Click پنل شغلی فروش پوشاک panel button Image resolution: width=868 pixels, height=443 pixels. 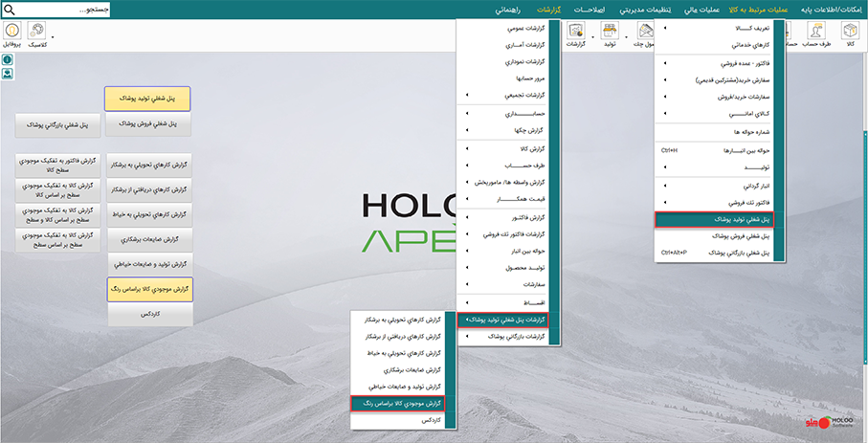tap(147, 124)
